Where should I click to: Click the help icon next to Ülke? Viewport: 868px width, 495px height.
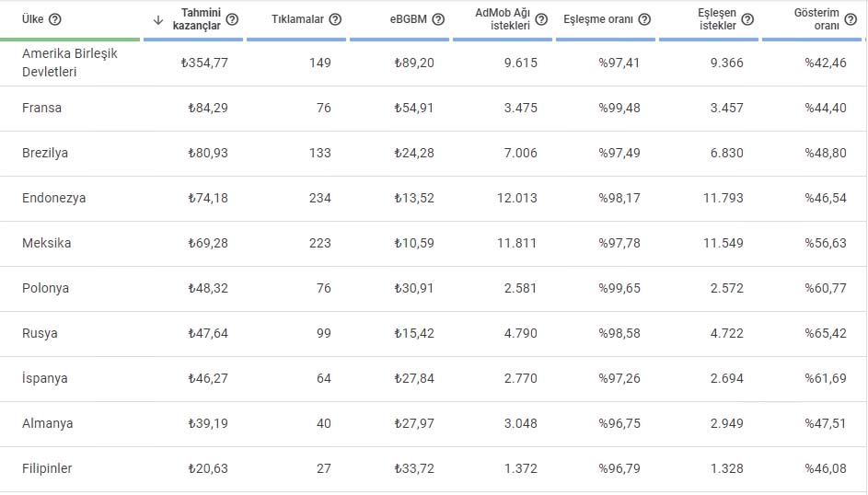coord(55,19)
